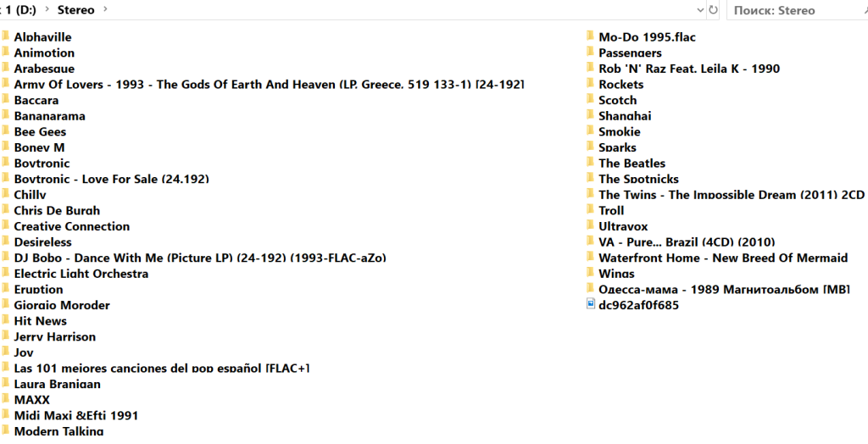Click the Desireless folder icon
The width and height of the screenshot is (868, 444).
pyautogui.click(x=5, y=241)
